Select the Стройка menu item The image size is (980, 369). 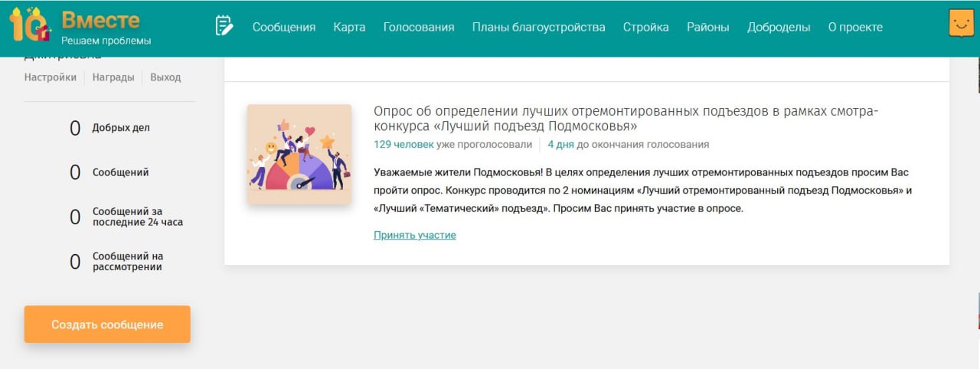[x=645, y=28]
